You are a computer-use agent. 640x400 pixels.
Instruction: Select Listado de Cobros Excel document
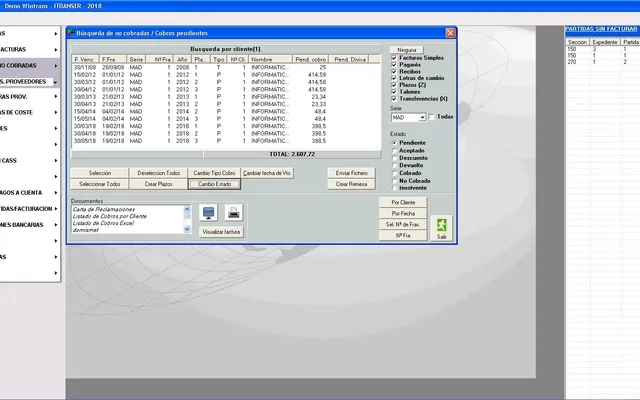tap(103, 223)
